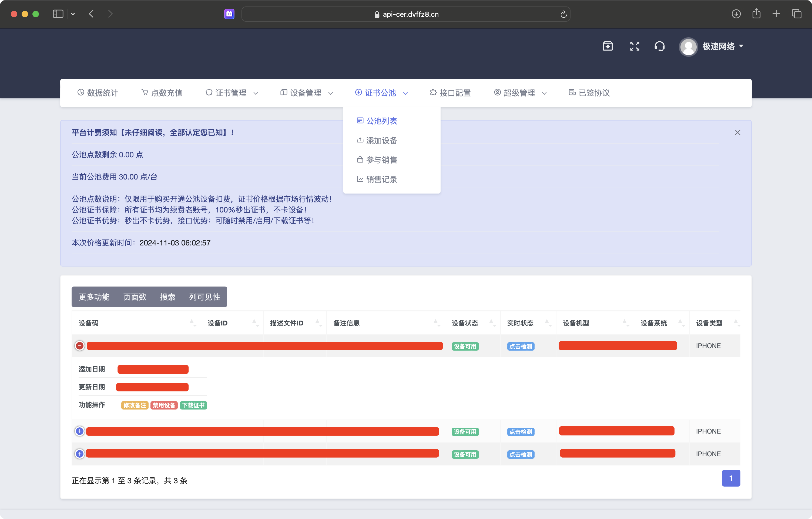812x519 pixels.
Task: Reload the page with the refresh icon
Action: click(x=563, y=14)
